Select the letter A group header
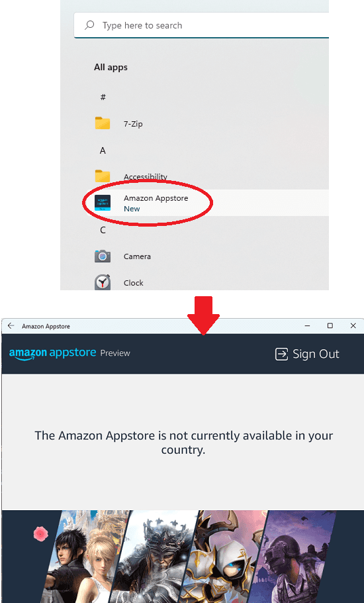This screenshot has width=364, height=603. coord(103,150)
